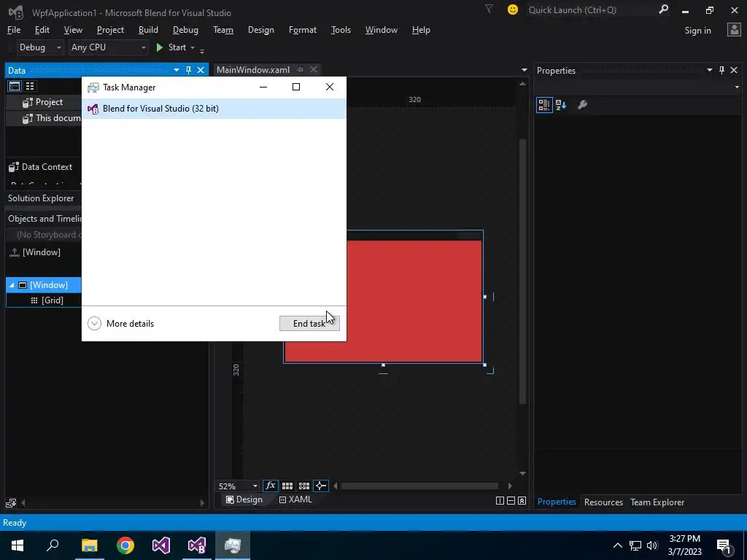The height and width of the screenshot is (560, 747).
Task: Open the Design menu
Action: click(261, 30)
